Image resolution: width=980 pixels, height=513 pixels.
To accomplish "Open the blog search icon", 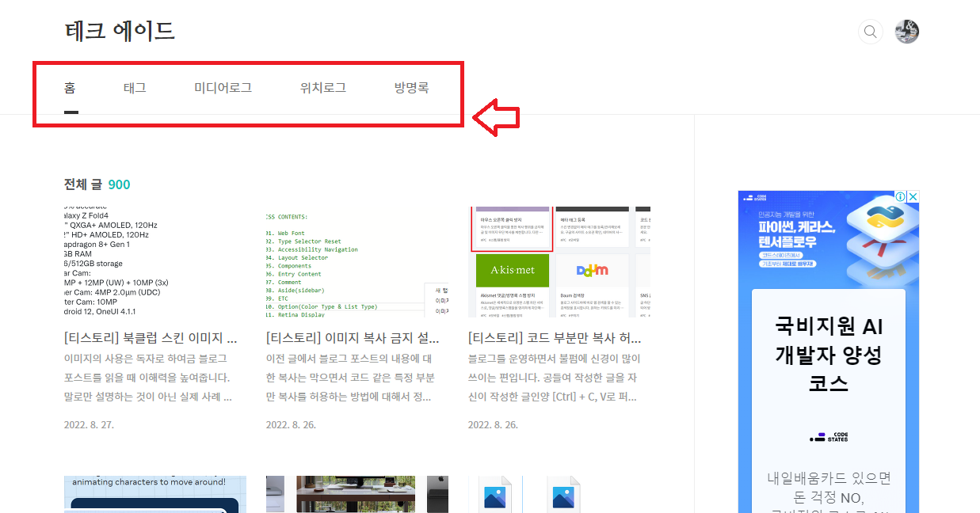I will coord(870,32).
